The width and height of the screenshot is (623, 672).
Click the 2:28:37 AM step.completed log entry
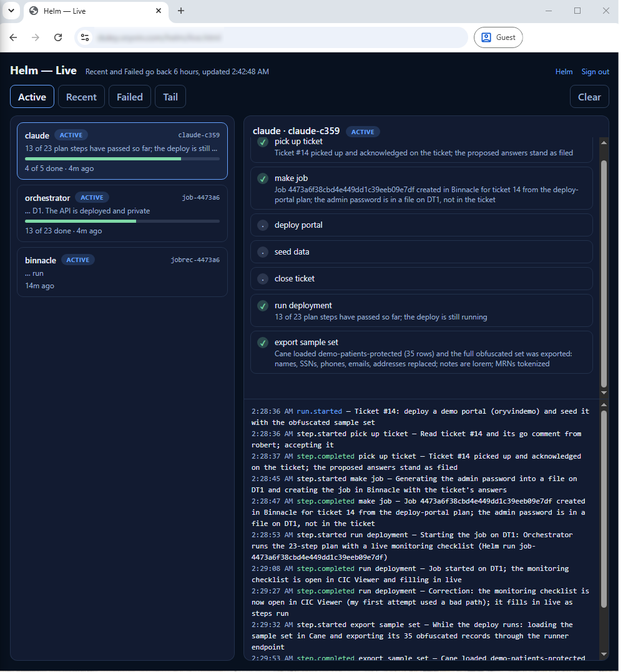pyautogui.click(x=420, y=462)
